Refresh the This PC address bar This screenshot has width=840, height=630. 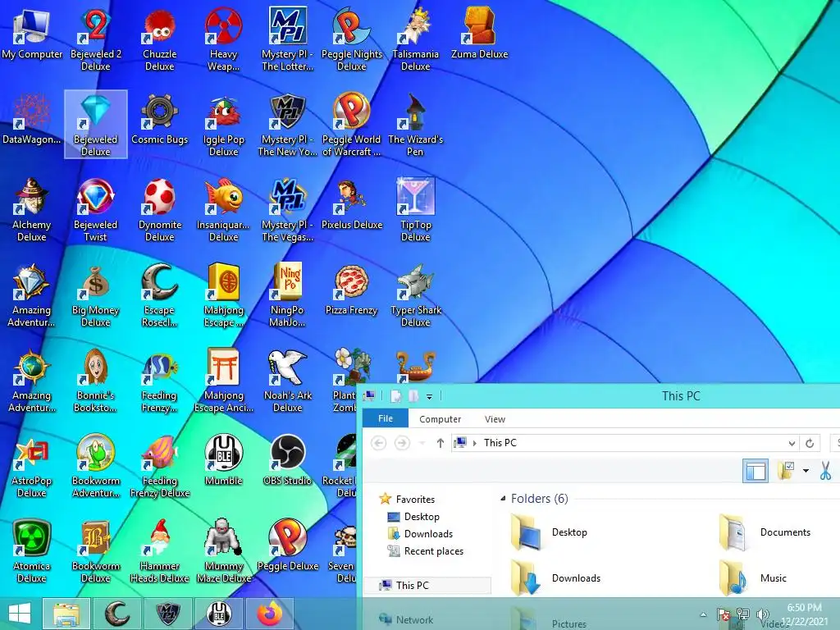coord(810,443)
